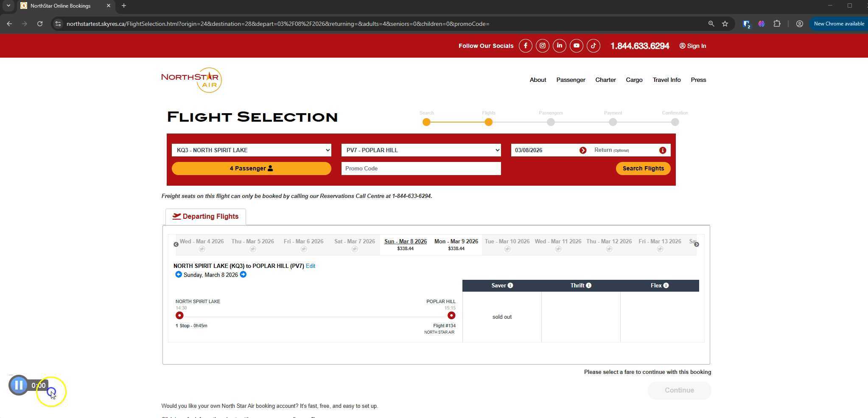Open the destination dropdown PV7 - Poplar Hill

coord(421,150)
